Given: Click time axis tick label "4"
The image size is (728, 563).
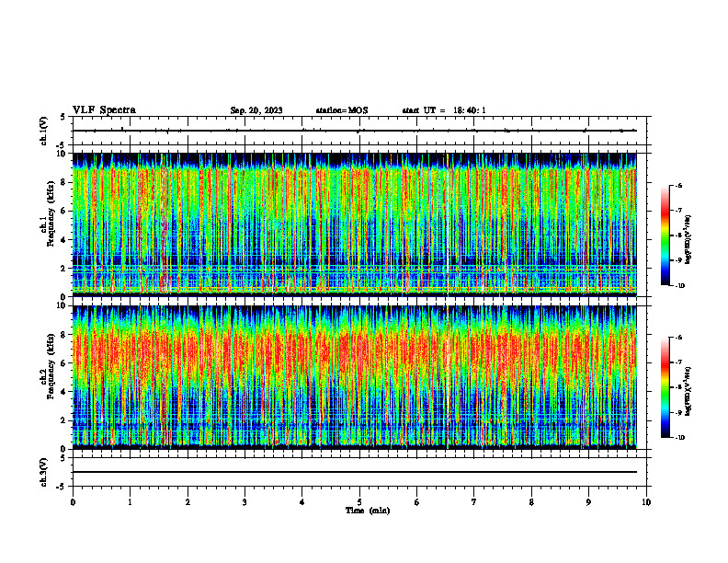Looking at the screenshot, I should point(302,502).
